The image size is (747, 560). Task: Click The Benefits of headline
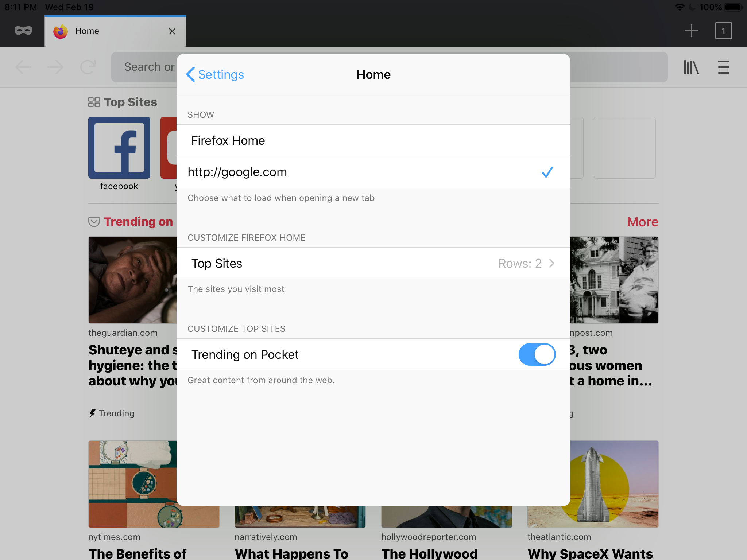coord(138,553)
